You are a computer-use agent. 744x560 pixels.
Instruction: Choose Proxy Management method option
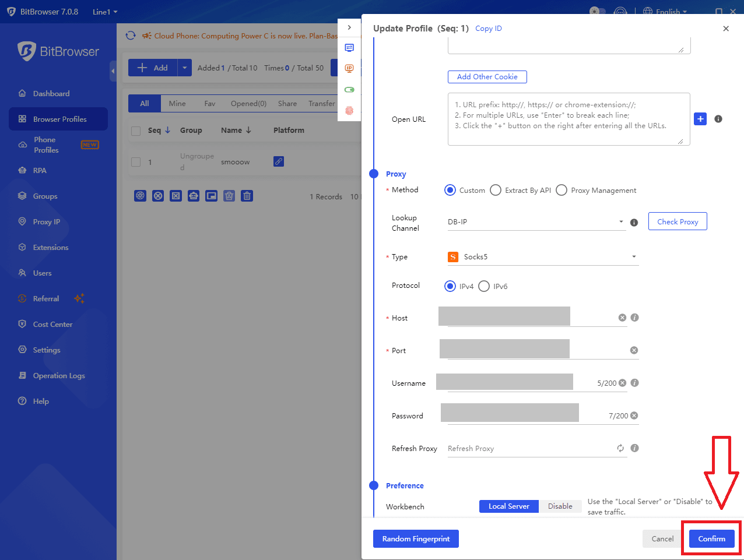561,191
